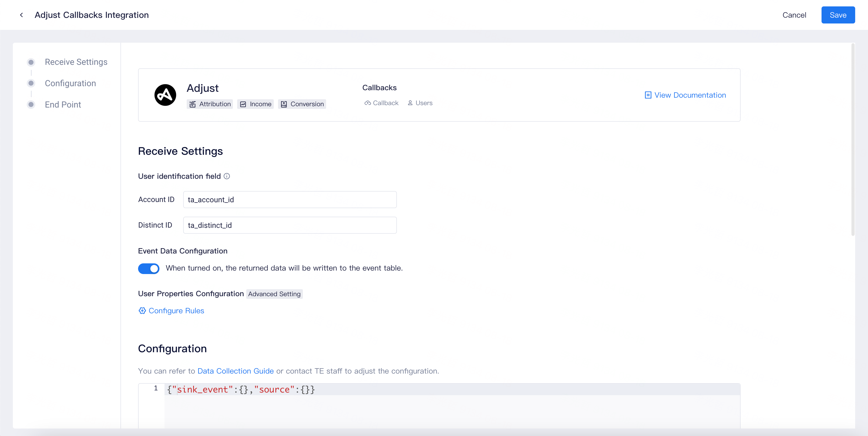Viewport: 868px width, 436px height.
Task: Click the Callback cloud icon
Action: click(367, 103)
